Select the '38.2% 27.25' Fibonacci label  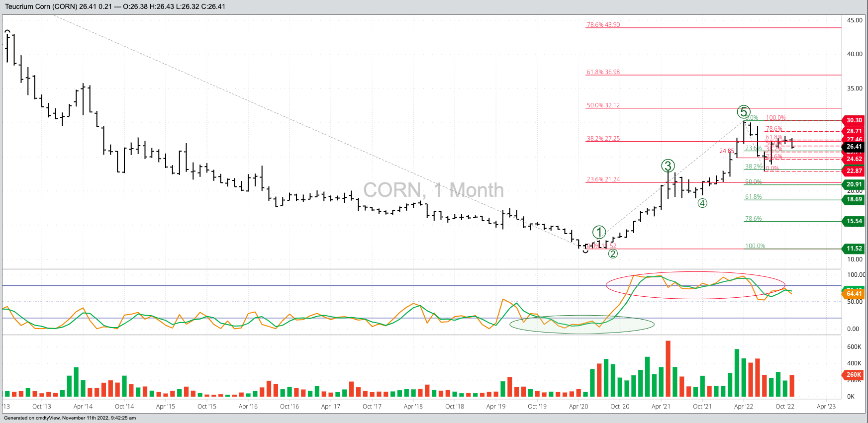click(x=603, y=139)
